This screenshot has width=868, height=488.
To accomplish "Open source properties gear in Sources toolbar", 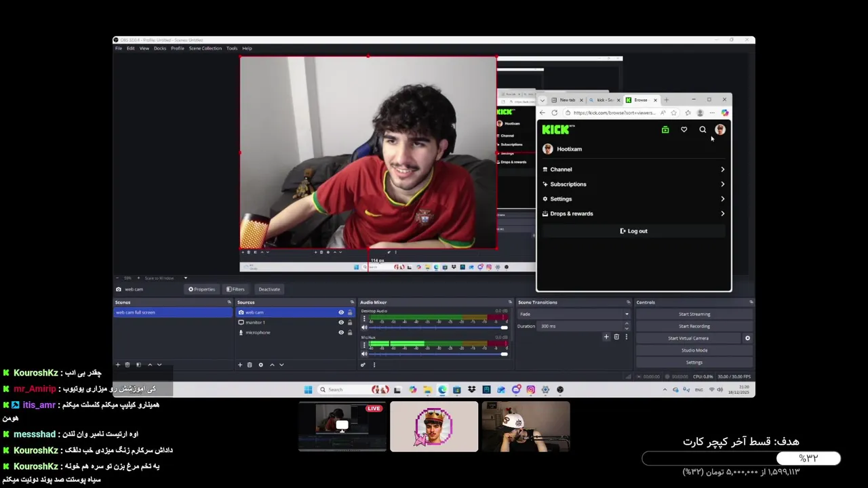I will (x=260, y=365).
